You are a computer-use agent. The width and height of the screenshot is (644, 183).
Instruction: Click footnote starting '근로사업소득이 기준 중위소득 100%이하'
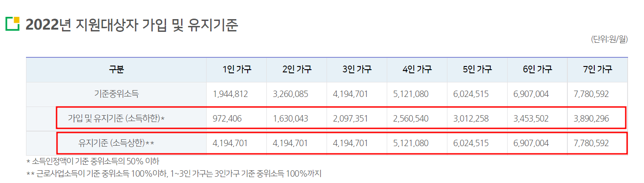(179, 173)
